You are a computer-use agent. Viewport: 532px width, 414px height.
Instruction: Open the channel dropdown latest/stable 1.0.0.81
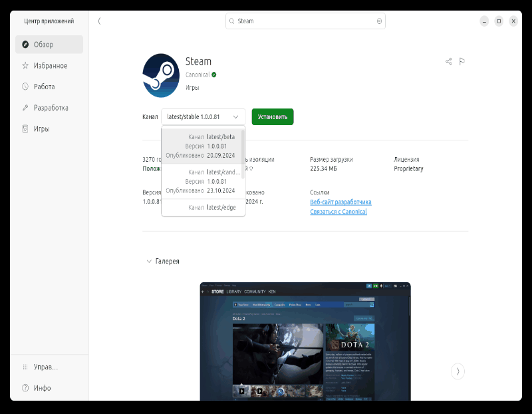pyautogui.click(x=203, y=117)
